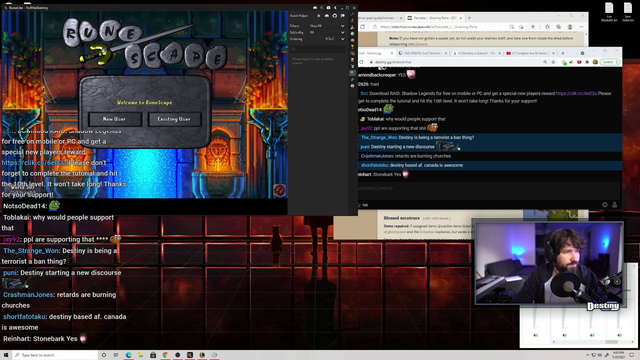Mute the third app in Volume Mixer
Screen dimensions: 640x360
coord(592,336)
